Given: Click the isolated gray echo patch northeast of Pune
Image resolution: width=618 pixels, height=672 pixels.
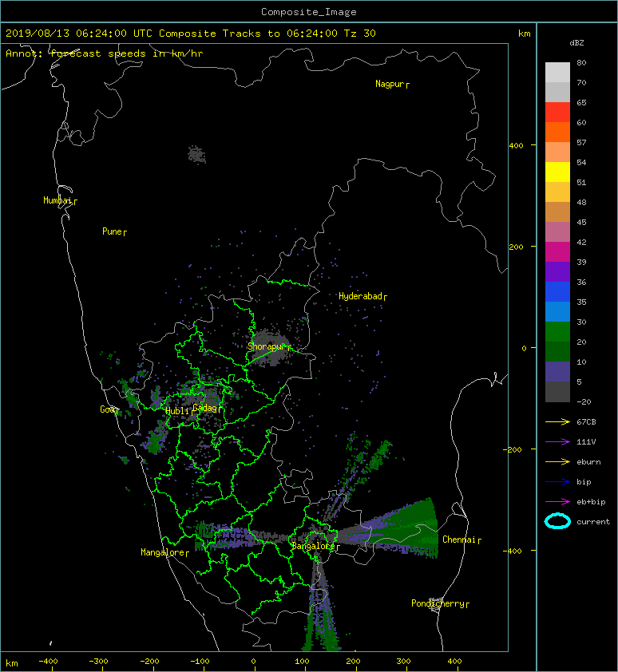Looking at the screenshot, I should [197, 154].
